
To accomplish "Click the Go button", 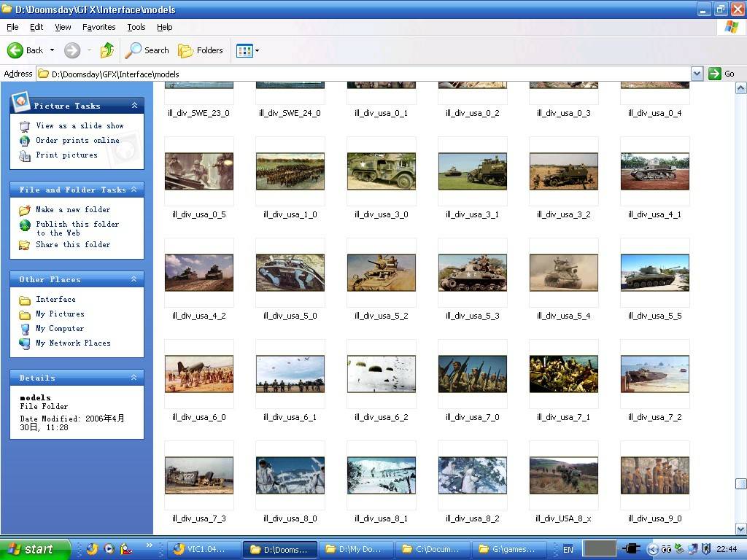I will 721,74.
